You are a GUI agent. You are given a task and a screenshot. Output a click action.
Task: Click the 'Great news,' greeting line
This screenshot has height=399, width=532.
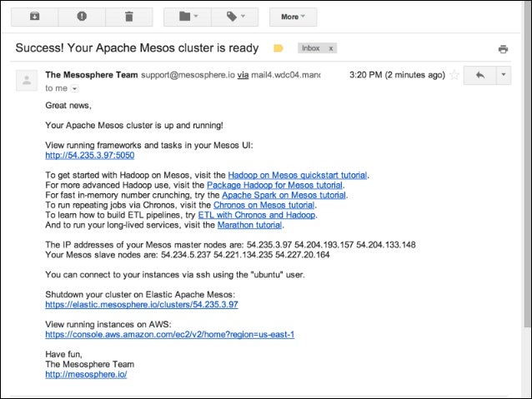(x=68, y=106)
